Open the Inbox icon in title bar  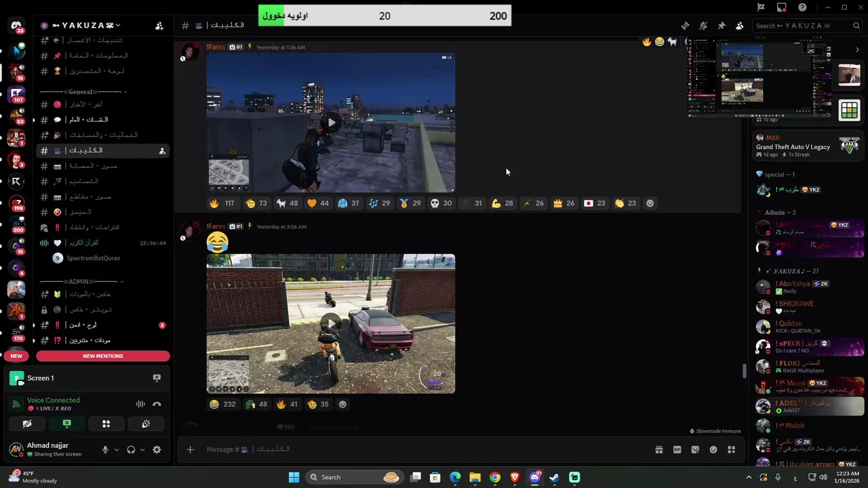click(782, 7)
